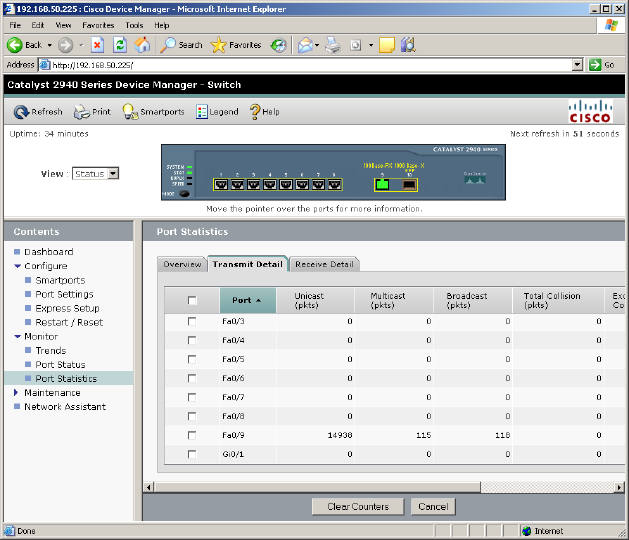
Task: Open the IE Home icon
Action: pos(142,45)
